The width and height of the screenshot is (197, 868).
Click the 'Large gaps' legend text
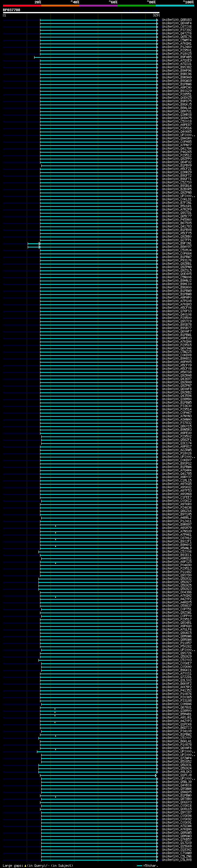[x=13, y=865]
